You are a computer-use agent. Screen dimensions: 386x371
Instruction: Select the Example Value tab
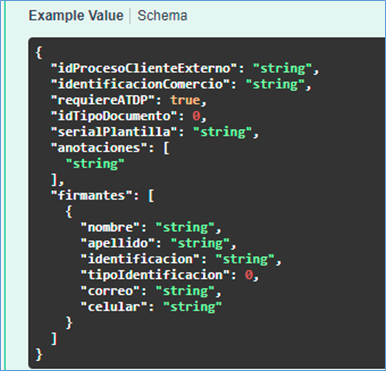point(76,16)
